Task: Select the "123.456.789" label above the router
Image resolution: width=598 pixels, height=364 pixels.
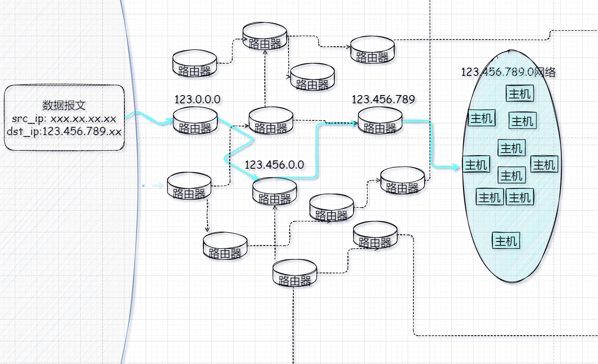Action: pyautogui.click(x=383, y=99)
